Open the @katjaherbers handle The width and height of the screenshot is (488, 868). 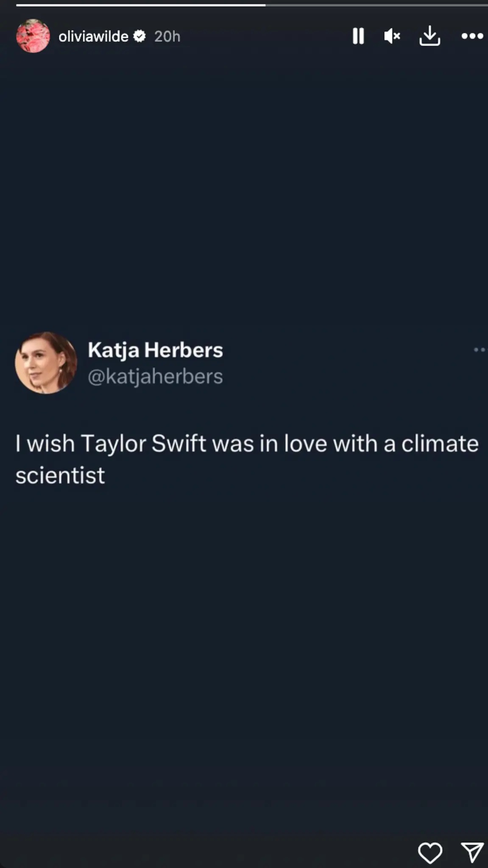click(x=155, y=377)
